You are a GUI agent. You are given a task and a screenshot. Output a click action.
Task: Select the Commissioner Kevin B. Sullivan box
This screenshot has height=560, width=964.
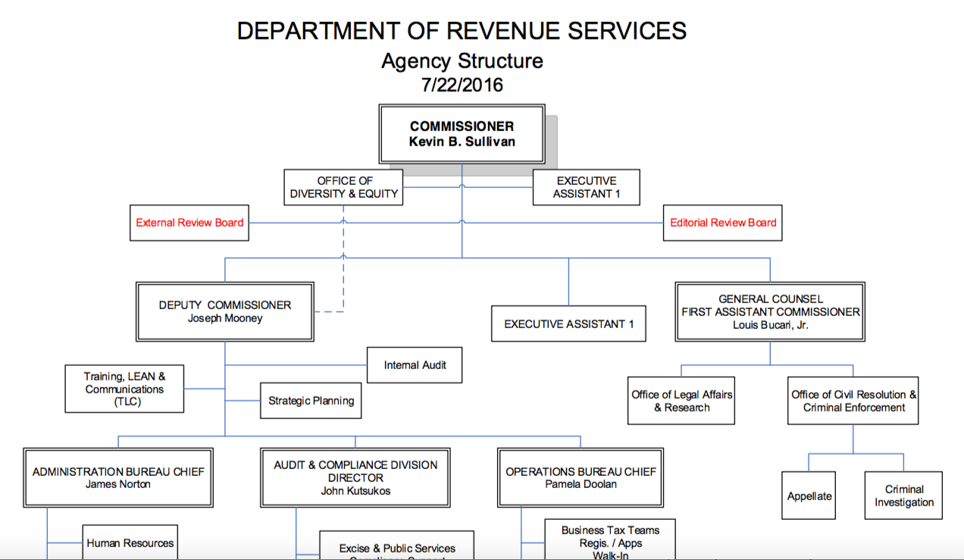tap(462, 134)
